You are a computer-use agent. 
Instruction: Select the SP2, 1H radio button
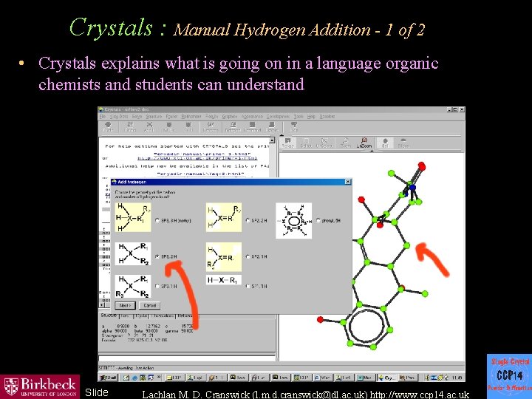click(x=248, y=257)
